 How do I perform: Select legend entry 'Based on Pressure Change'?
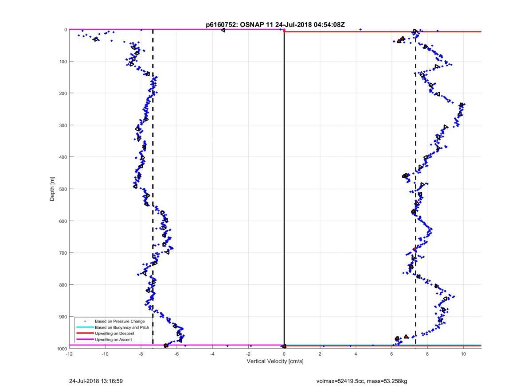click(x=120, y=321)
